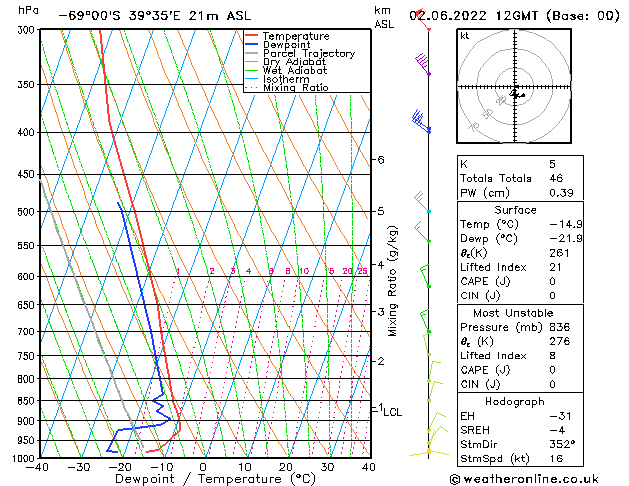
Task: Click the blue wind barb near 400 hPa
Action: coord(421,121)
